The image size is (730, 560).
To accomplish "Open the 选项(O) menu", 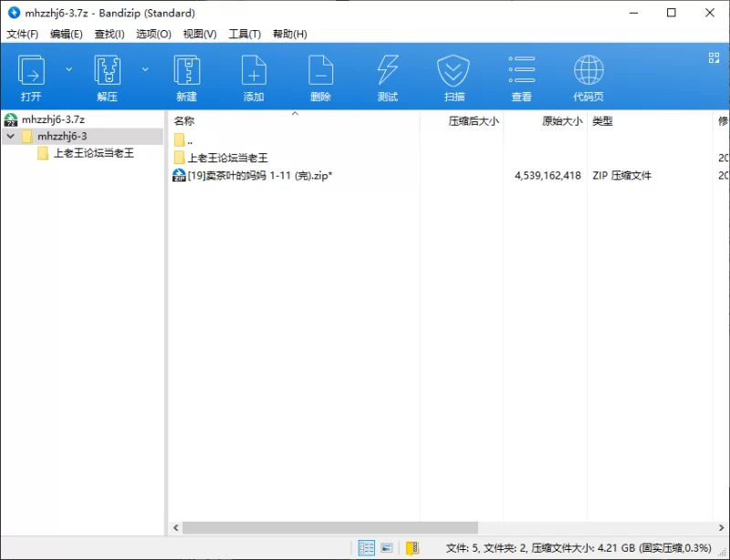I will point(153,34).
